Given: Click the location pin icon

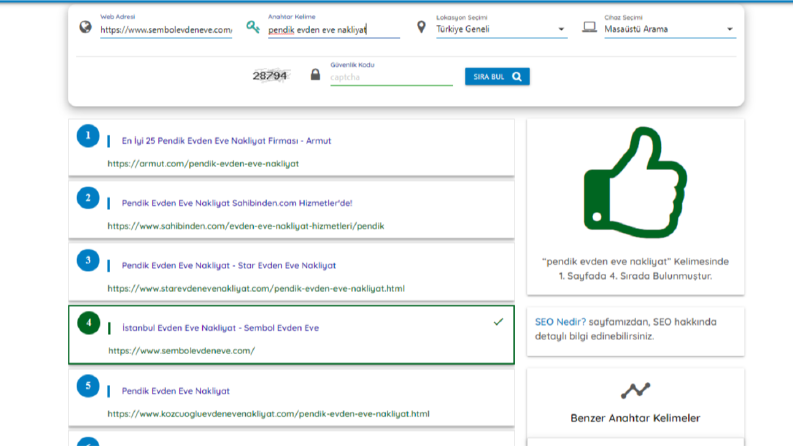Looking at the screenshot, I should point(421,27).
